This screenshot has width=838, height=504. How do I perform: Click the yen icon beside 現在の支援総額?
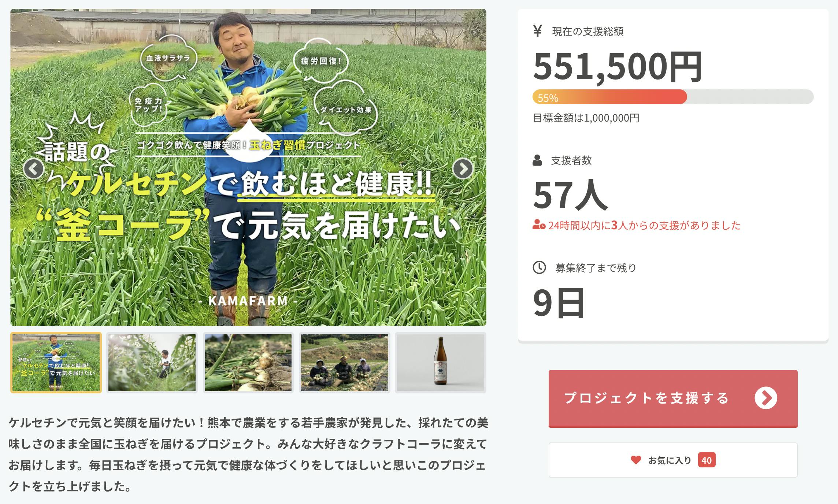(537, 31)
